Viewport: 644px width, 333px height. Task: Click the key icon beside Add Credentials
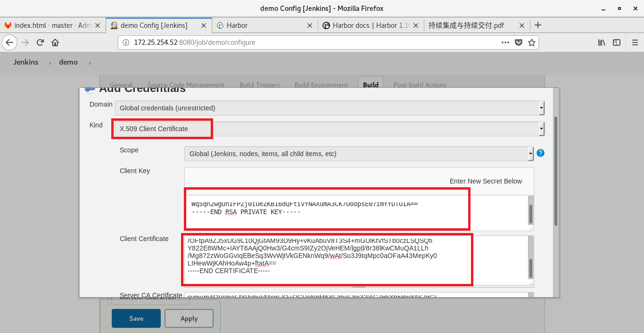coord(89,89)
